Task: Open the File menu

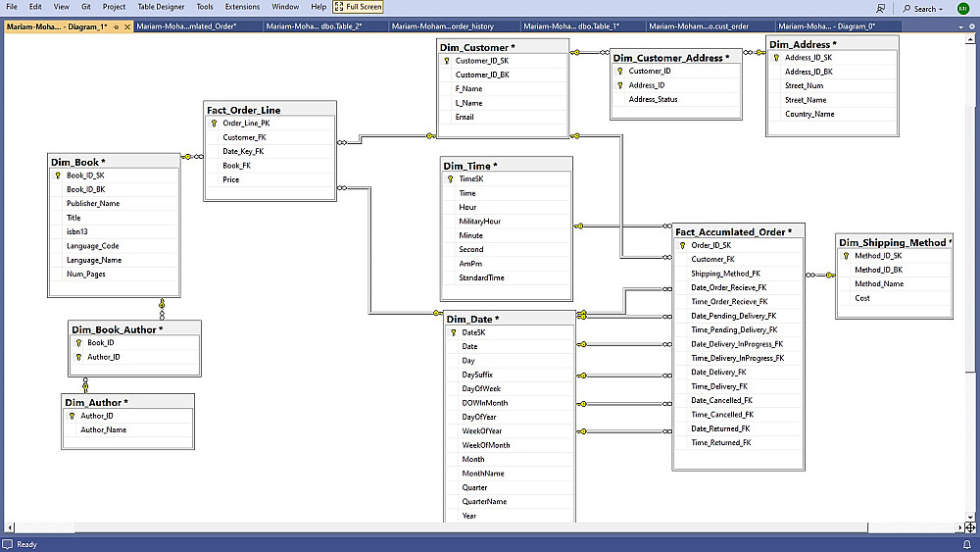Action: point(12,7)
